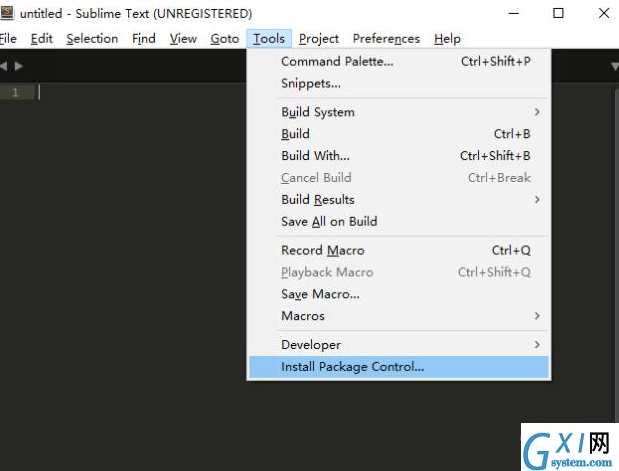The width and height of the screenshot is (619, 471).
Task: Expand the Build System submenu
Action: 399,112
